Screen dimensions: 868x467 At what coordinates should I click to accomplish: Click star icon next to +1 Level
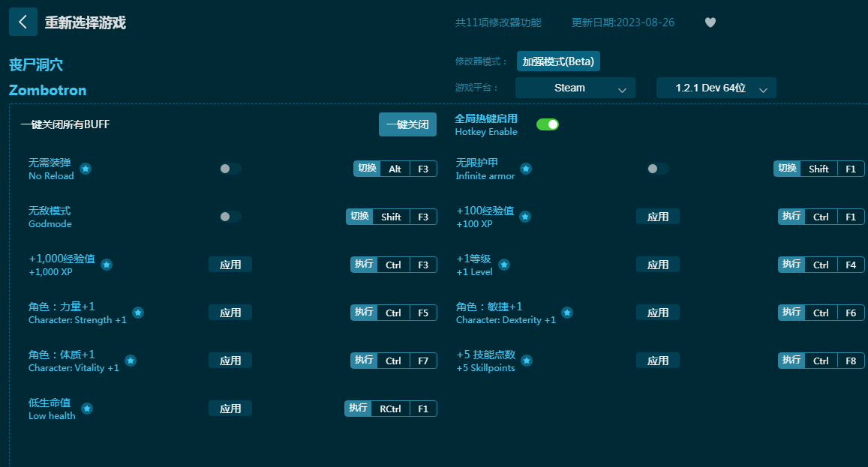503,265
